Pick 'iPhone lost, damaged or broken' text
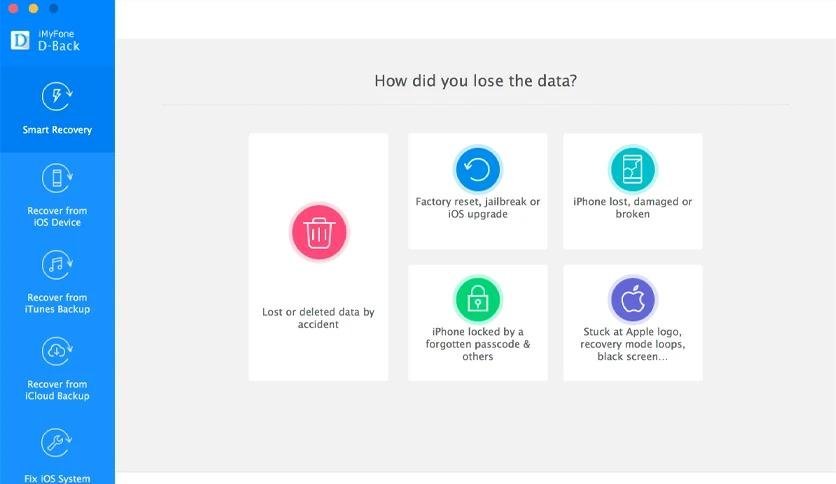The width and height of the screenshot is (836, 484). [632, 208]
